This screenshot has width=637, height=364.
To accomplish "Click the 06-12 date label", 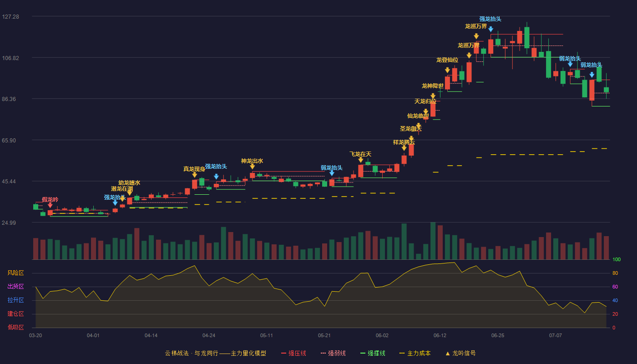I will tap(440, 335).
